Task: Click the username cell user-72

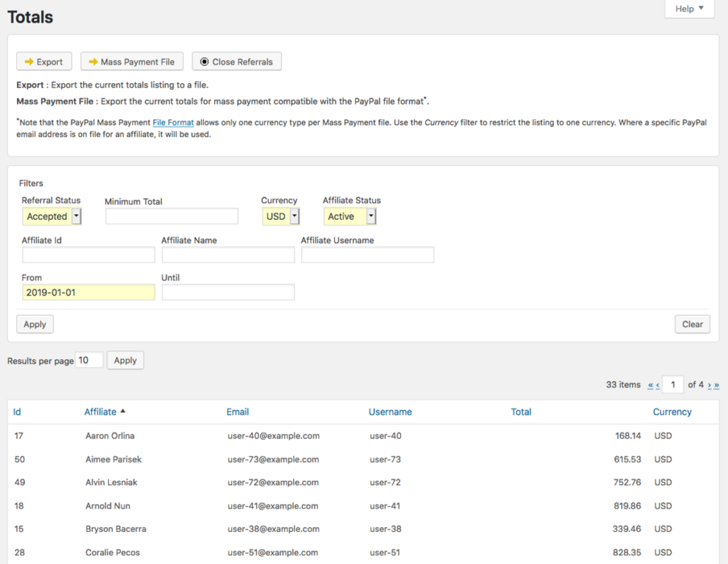Action: coord(385,482)
